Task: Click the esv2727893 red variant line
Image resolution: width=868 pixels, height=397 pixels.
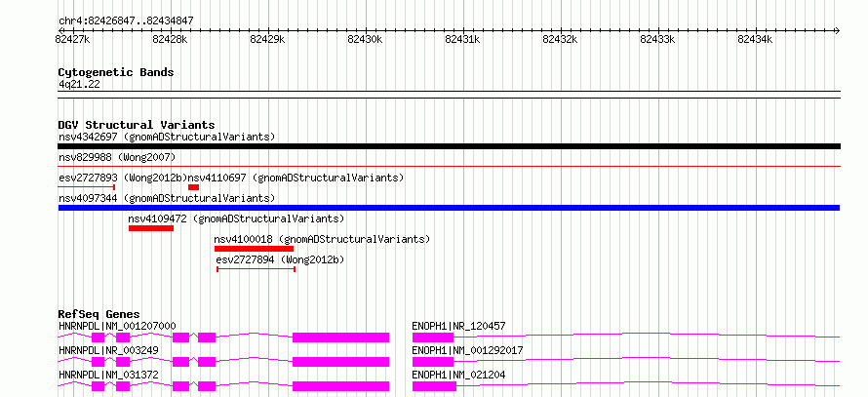Action: tap(87, 187)
